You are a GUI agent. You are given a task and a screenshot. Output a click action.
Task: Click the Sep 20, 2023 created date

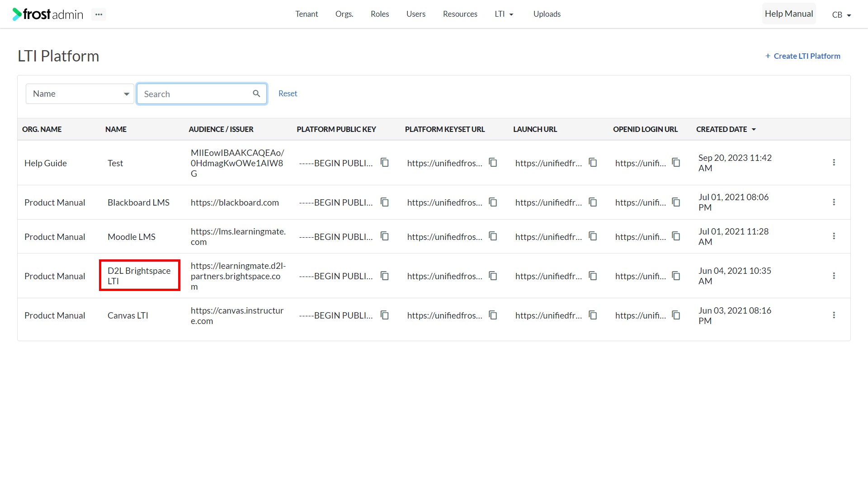click(735, 163)
